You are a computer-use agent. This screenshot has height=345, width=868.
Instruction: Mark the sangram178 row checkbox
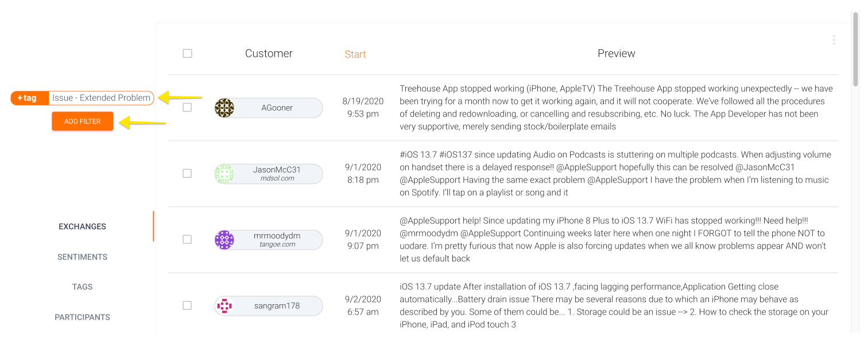[x=187, y=305]
